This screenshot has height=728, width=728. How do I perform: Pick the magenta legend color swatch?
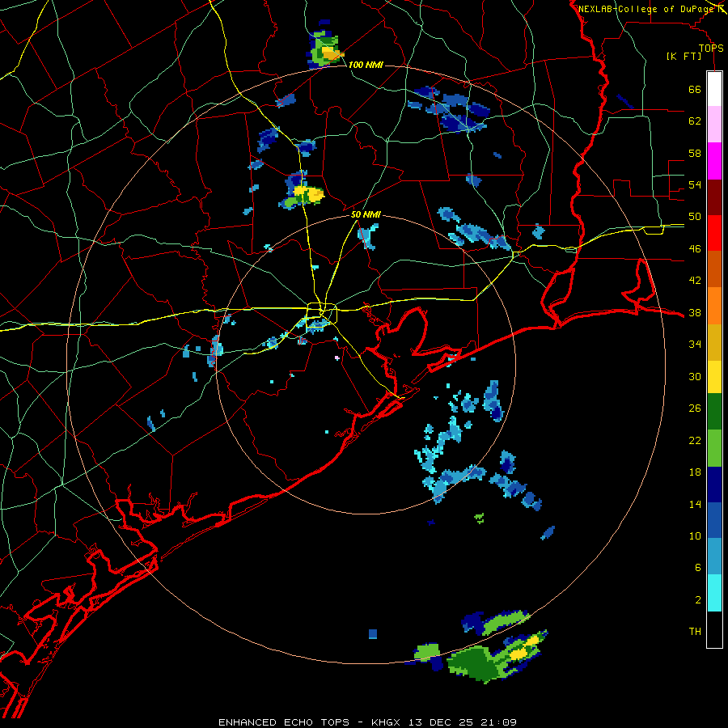(714, 161)
